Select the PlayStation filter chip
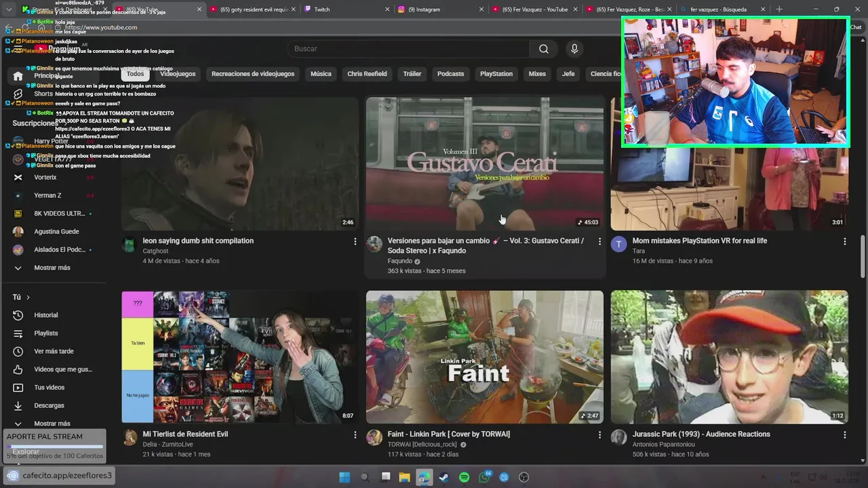The height and width of the screenshot is (488, 868). click(496, 74)
